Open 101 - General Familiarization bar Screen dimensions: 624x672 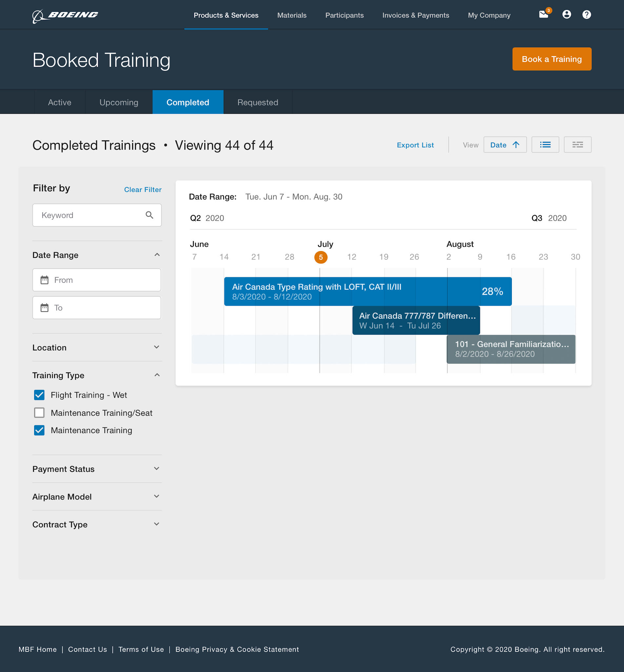(511, 349)
